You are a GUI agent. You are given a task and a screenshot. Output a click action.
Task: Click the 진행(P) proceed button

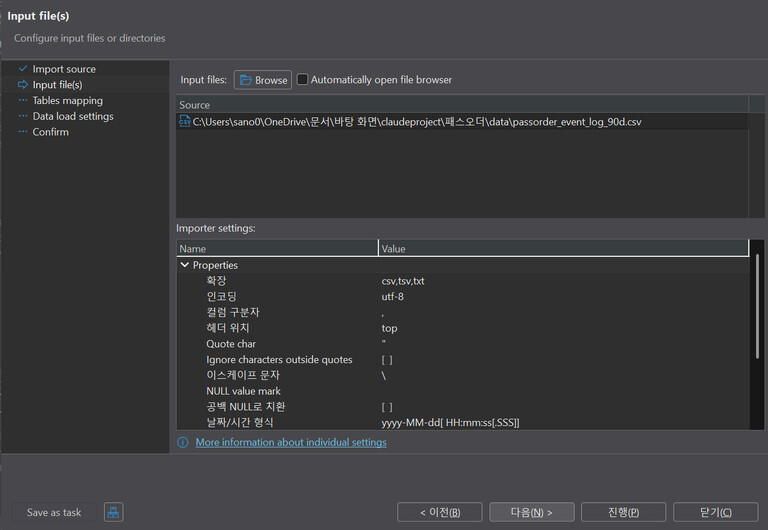coord(624,512)
